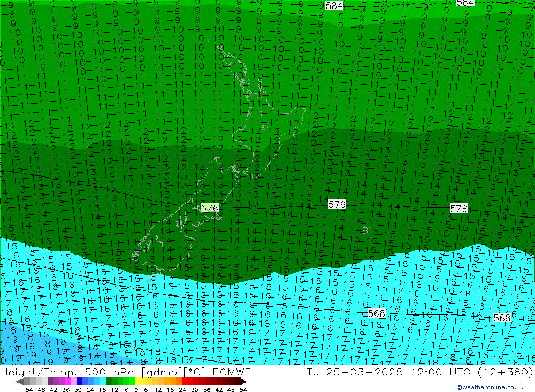
Task: Click the legend scale value '-54'
Action: [x=26, y=389]
